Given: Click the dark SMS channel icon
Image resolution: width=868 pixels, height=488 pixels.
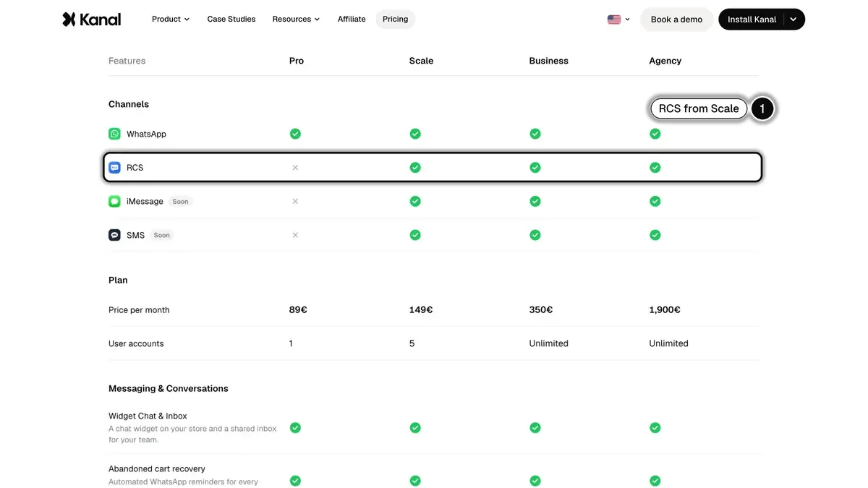Looking at the screenshot, I should click(114, 235).
